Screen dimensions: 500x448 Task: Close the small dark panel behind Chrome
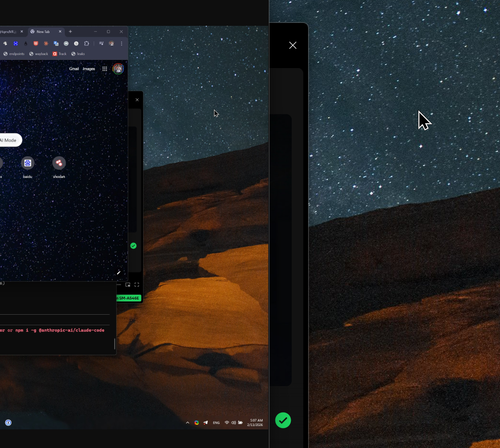[x=137, y=100]
